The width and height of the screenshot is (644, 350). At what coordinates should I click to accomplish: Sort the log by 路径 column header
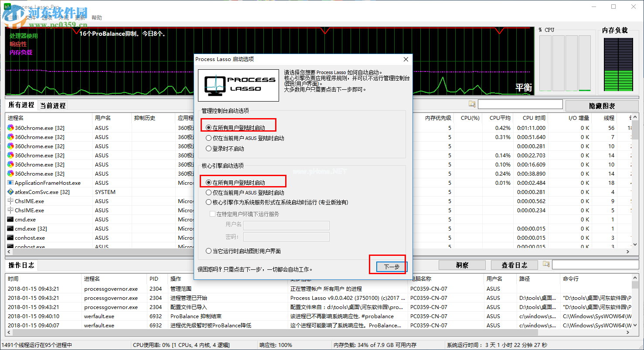click(538, 279)
